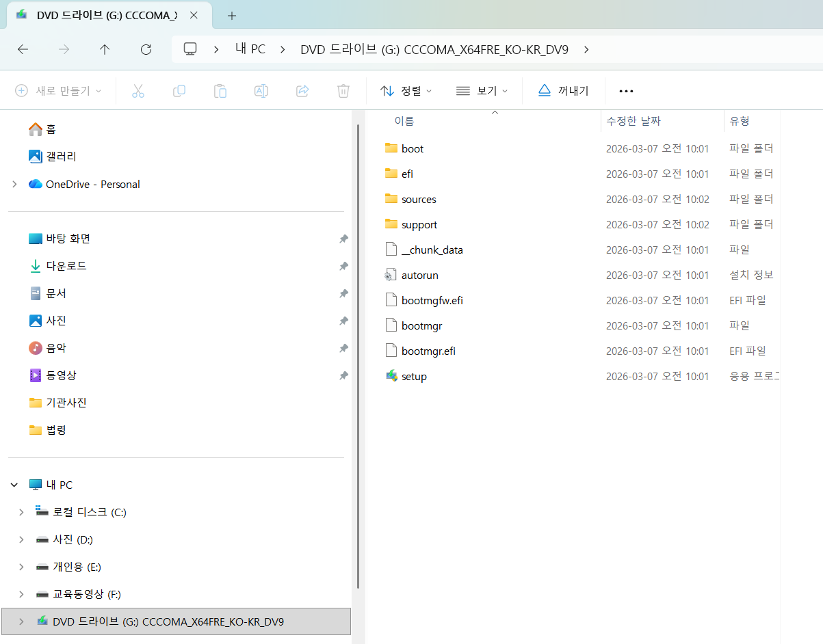Click 내 PC in address breadcrumb
The image size is (823, 644).
point(250,49)
